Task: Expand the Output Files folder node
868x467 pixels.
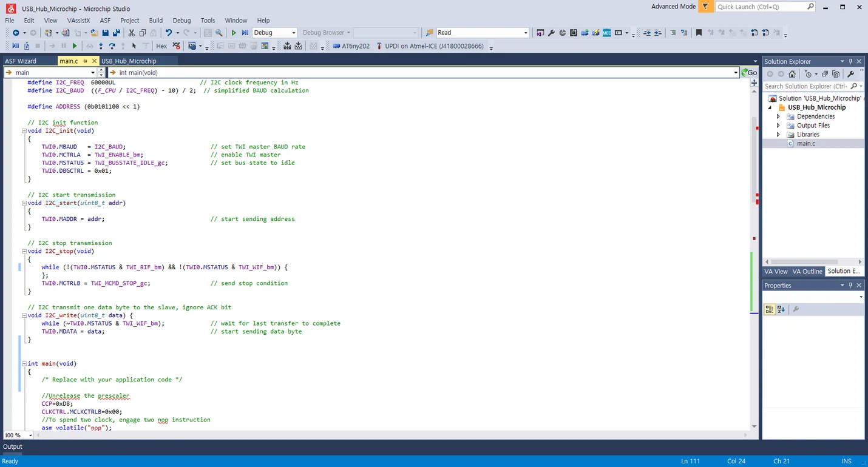Action: point(778,126)
